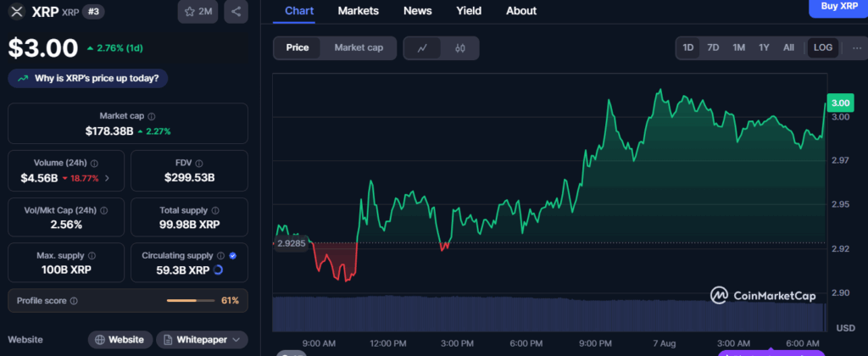
Task: Set the chart range to 1D
Action: pyautogui.click(x=688, y=47)
